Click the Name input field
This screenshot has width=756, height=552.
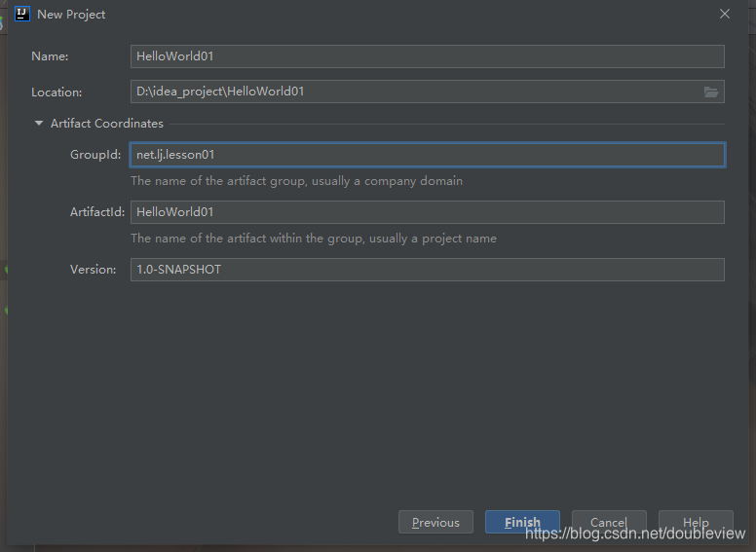tap(427, 56)
